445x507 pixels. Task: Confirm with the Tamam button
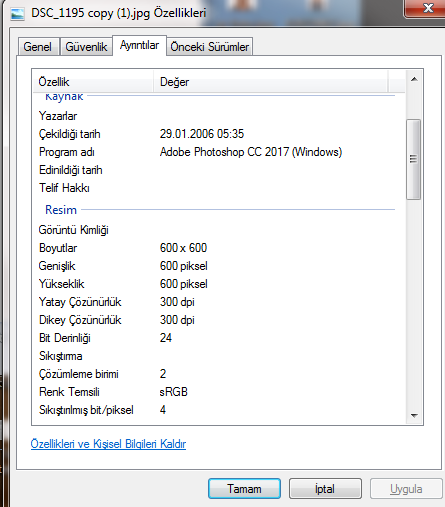(244, 489)
